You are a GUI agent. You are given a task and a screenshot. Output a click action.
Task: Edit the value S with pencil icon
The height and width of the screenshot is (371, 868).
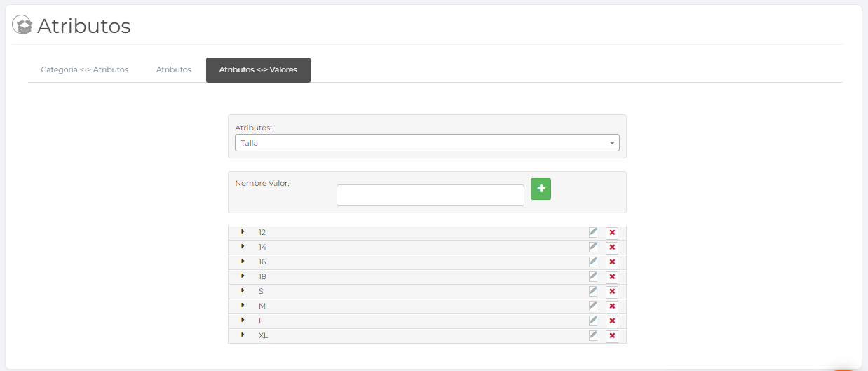593,291
